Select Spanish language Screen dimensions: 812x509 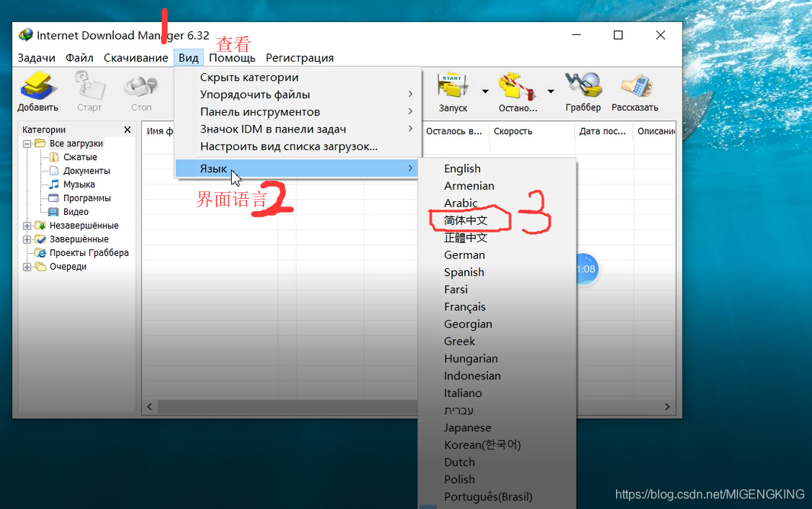coord(464,272)
